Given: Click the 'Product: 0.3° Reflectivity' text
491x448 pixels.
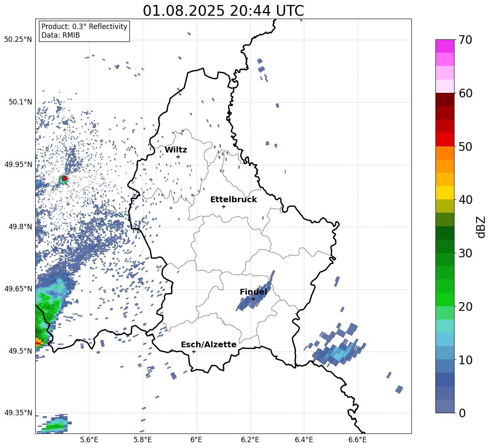Looking at the screenshot, I should (84, 26).
